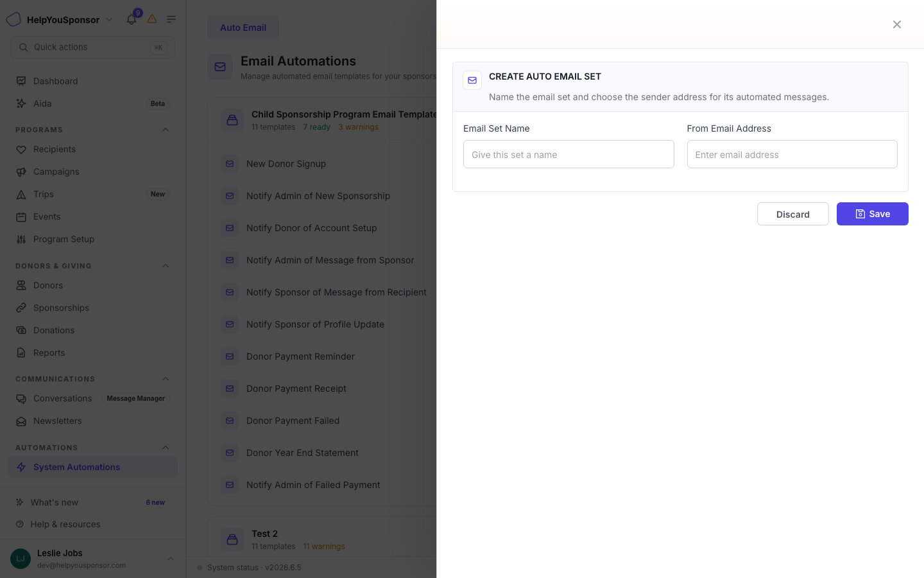The width and height of the screenshot is (924, 578).
Task: Focus the Email Set Name field
Action: point(569,154)
